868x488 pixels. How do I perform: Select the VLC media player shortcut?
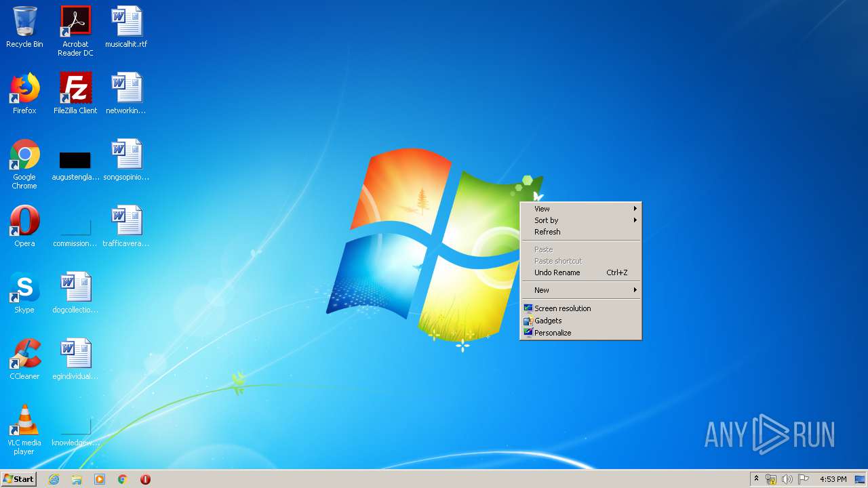[x=24, y=430]
